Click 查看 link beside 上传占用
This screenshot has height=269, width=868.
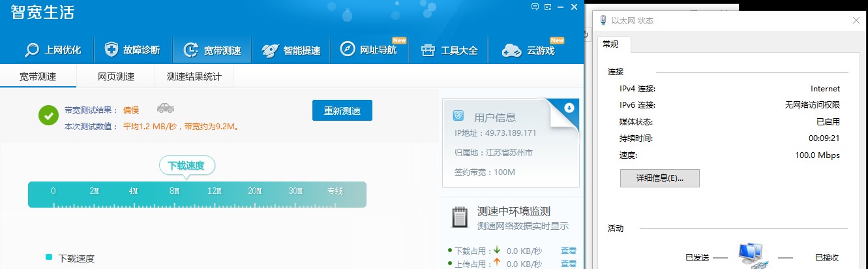pyautogui.click(x=569, y=264)
